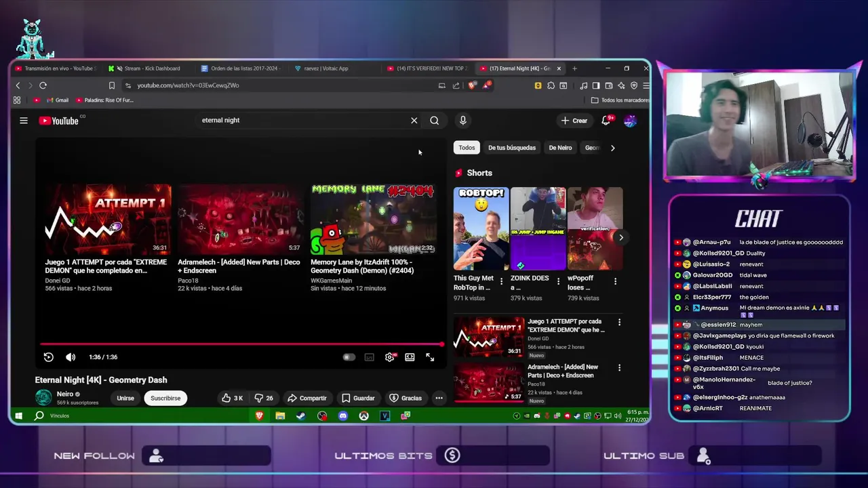Like the Eternal Night video
Viewport: 868px width, 488px height.
[232, 398]
